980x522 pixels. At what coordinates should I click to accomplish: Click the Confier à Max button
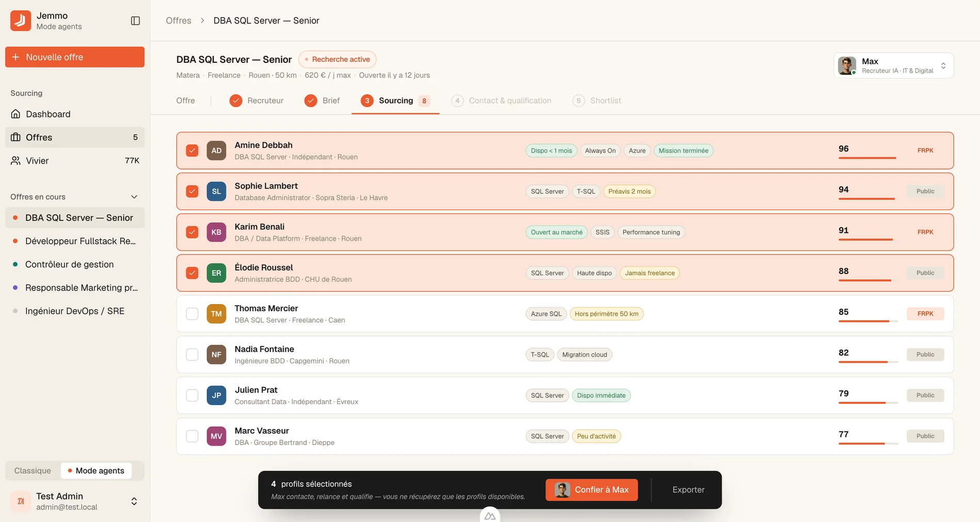pyautogui.click(x=592, y=490)
